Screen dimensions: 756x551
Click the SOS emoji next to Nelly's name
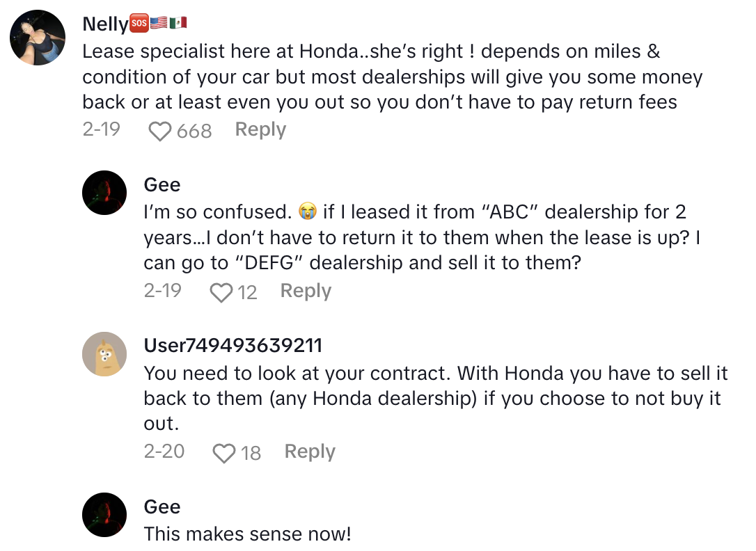[139, 23]
